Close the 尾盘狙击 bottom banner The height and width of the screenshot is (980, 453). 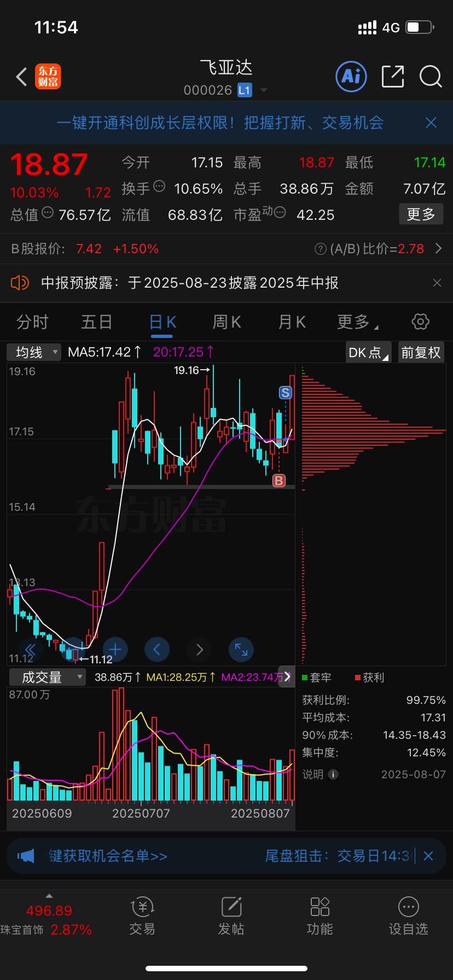click(x=428, y=856)
